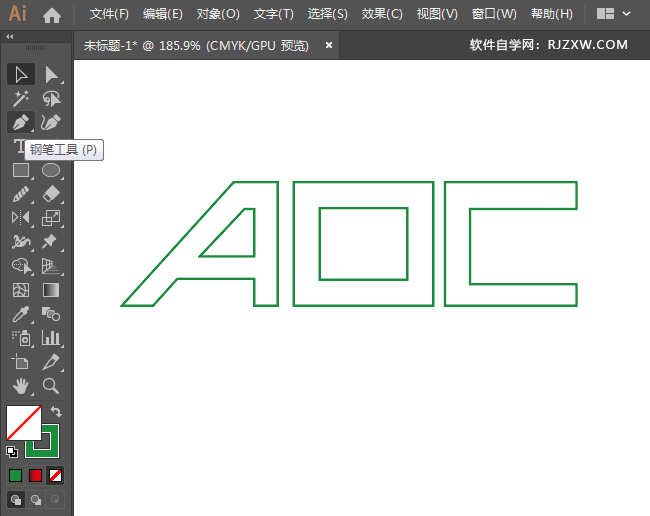Collapse the toolbar with double arrows

[10, 37]
